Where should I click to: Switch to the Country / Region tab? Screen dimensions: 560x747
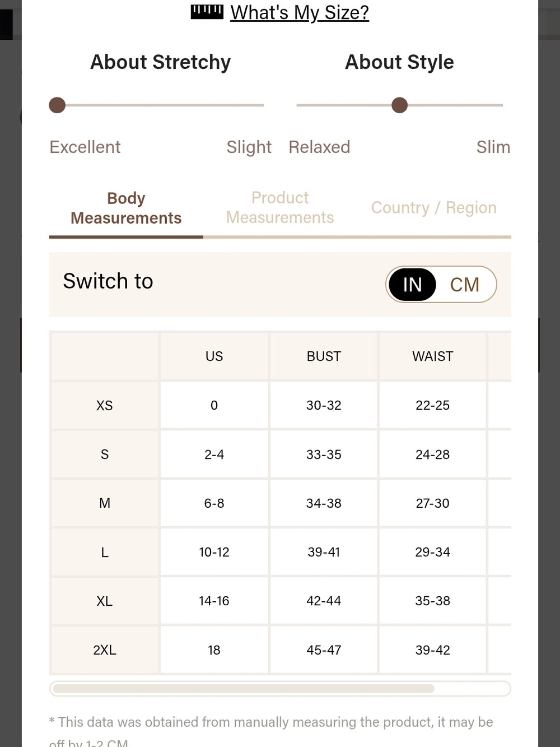[434, 207]
